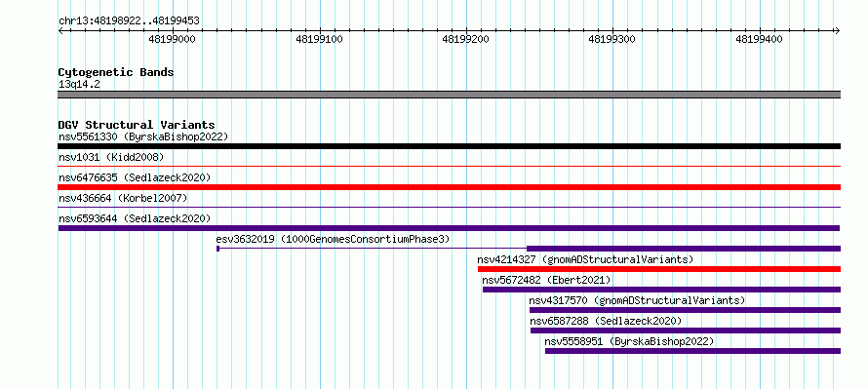Screen dimensions: 868x389
Task: Select the esv3632019 purple variant bar
Action: [x=684, y=249]
